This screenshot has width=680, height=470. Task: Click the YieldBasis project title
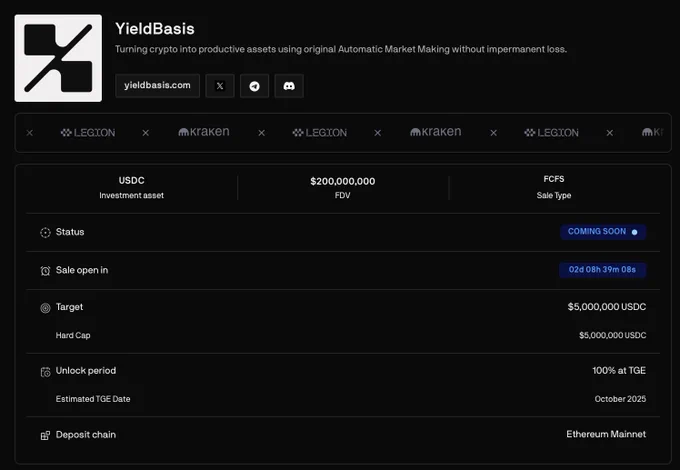155,29
